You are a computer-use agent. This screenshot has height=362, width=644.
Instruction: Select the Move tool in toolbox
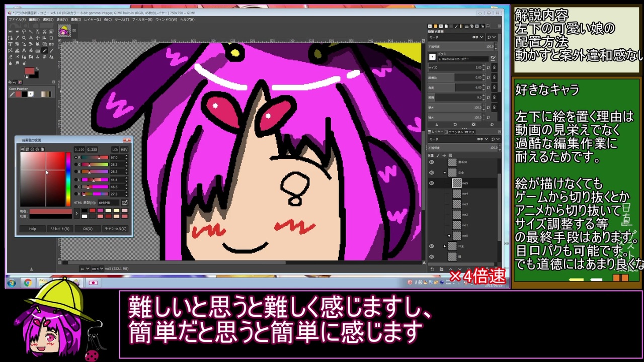point(38,38)
